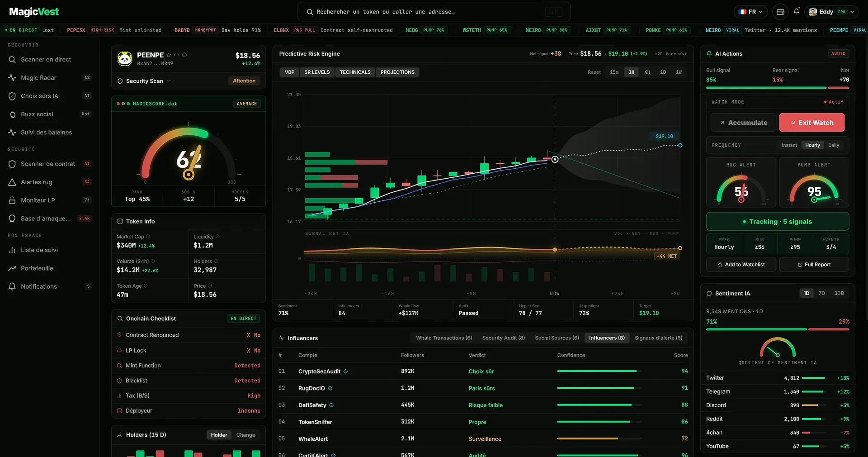Click the TokenSniffer account name
This screenshot has height=457, width=868.
click(x=315, y=422)
